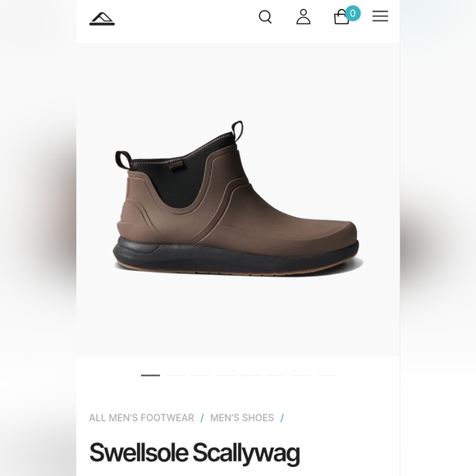Jump to the sixth carousel slide indicator
The width and height of the screenshot is (476, 476).
coord(277,376)
